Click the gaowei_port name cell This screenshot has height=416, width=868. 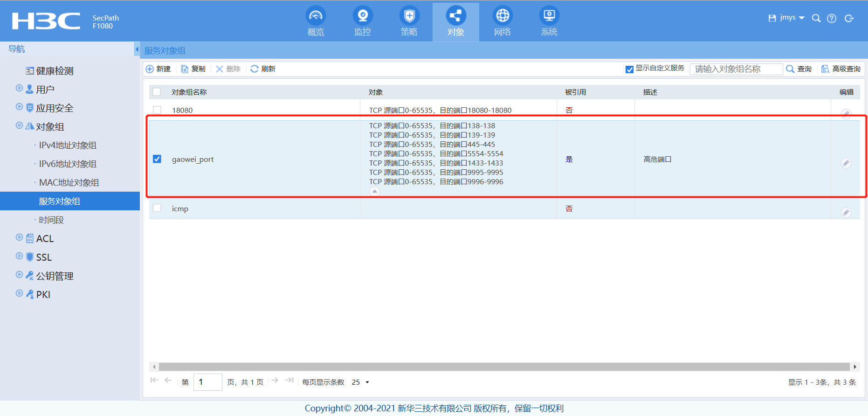193,159
